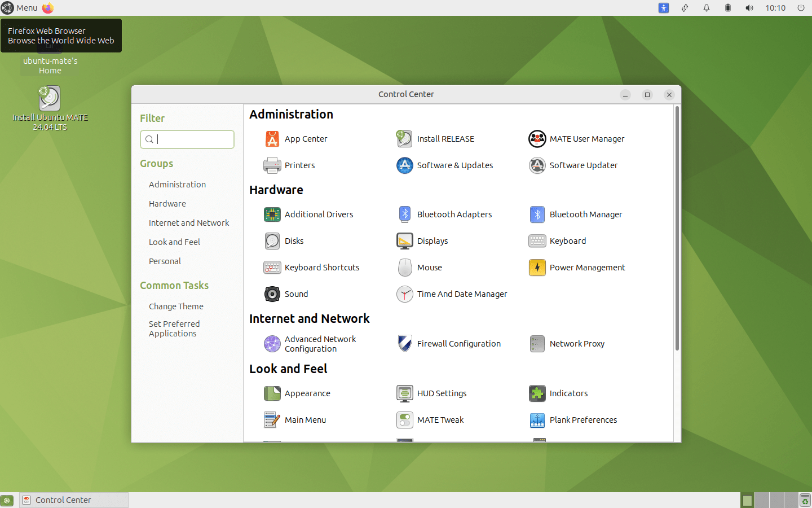This screenshot has width=812, height=508.
Task: Open Plank Preferences
Action: pyautogui.click(x=583, y=420)
